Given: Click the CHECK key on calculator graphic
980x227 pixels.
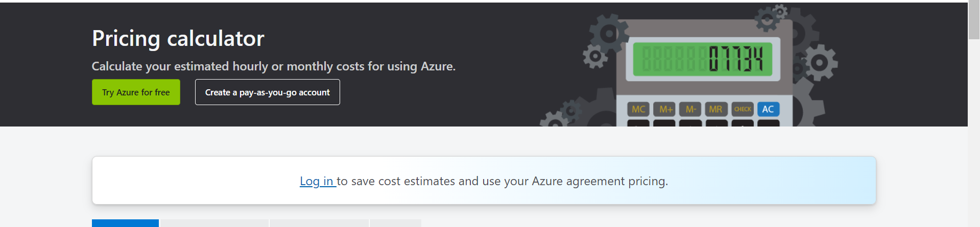Looking at the screenshot, I should point(743,109).
